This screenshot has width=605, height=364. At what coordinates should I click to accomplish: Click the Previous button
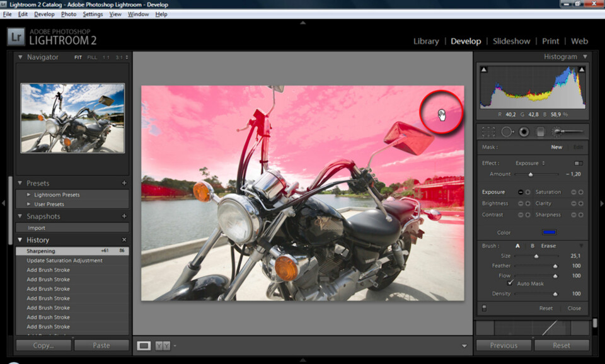(x=504, y=346)
